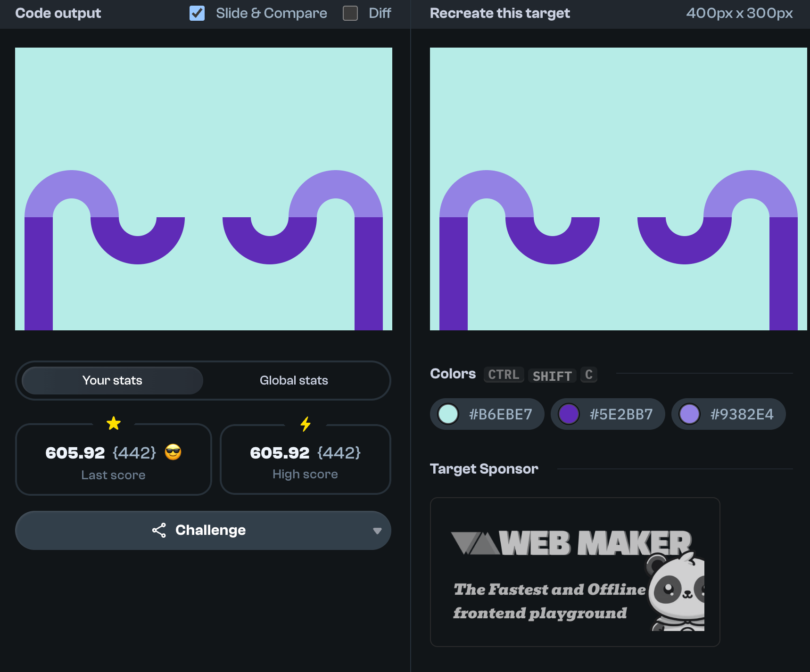This screenshot has height=672, width=810.
Task: Select the Your stats tab
Action: [x=112, y=380]
